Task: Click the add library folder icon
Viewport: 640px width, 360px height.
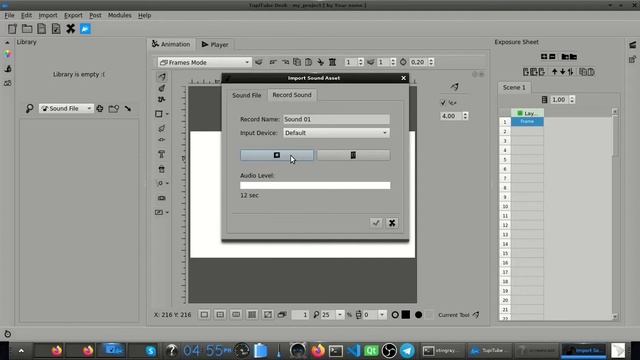Action: tap(113, 109)
